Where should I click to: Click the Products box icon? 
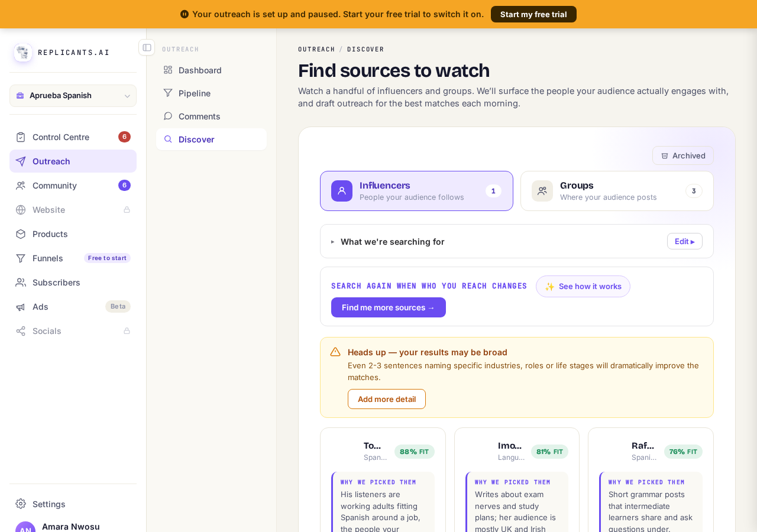[21, 234]
